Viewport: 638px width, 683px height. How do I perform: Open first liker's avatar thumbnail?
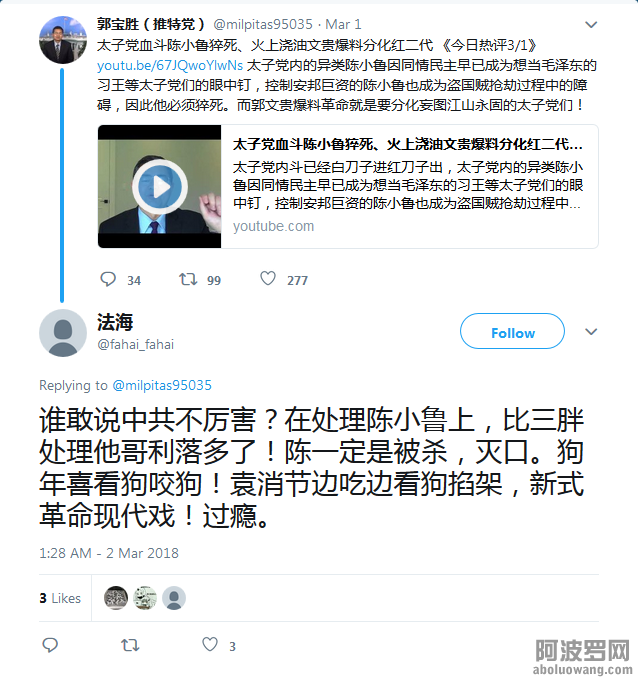pos(115,598)
